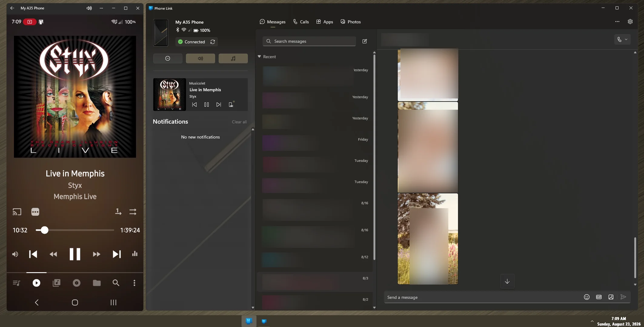The width and height of the screenshot is (644, 327).
Task: Pause music from the Phone Link media card
Action: 207,105
